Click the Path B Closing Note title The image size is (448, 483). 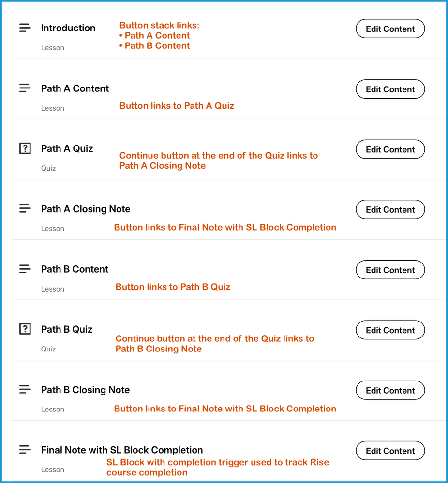click(85, 390)
